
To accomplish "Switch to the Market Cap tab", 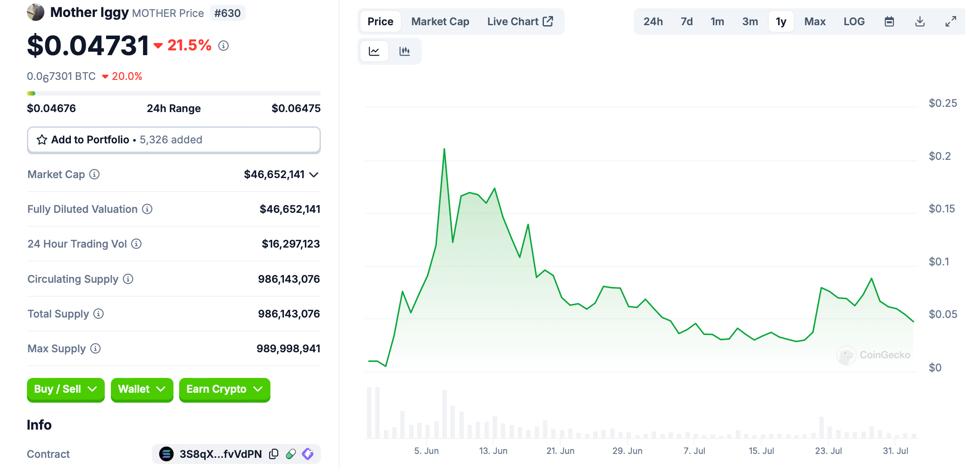I will pyautogui.click(x=440, y=21).
